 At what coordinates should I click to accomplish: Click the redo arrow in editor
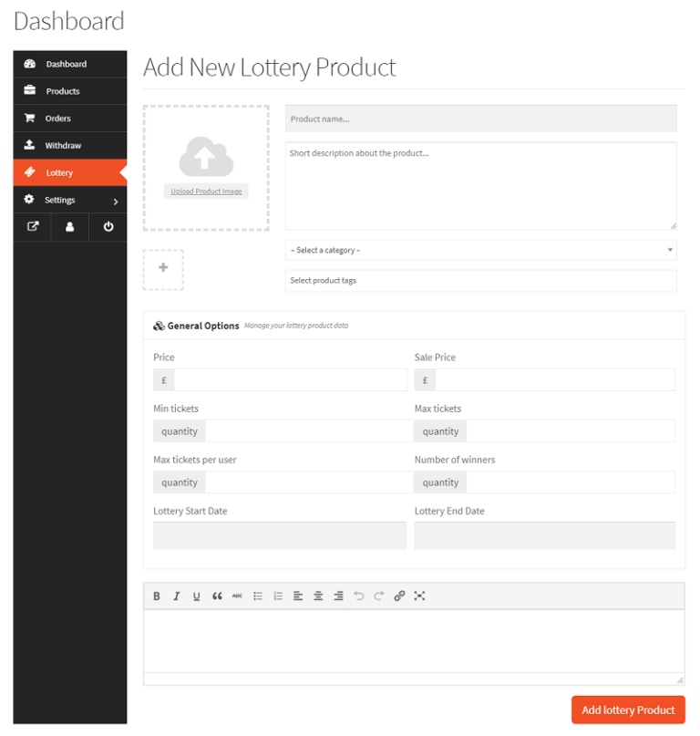[x=379, y=596]
